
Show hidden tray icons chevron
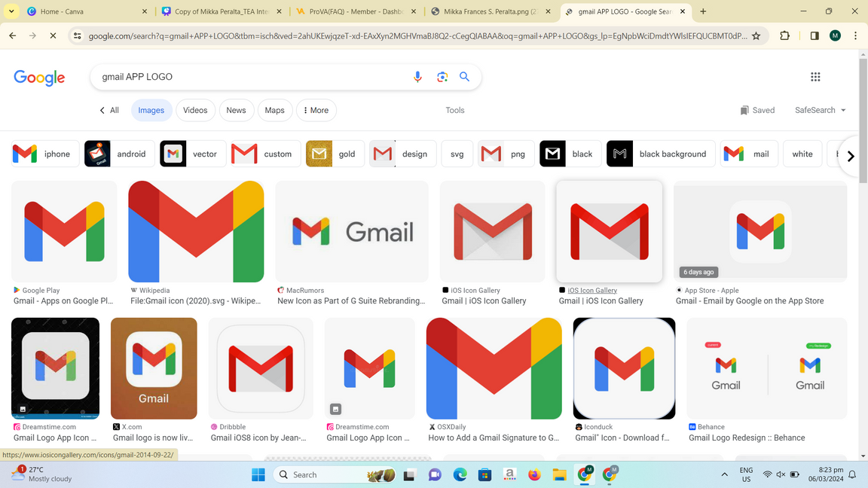[724, 474]
